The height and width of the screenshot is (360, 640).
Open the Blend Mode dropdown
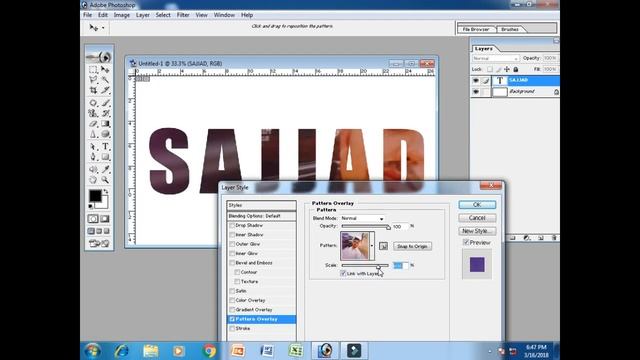pos(363,218)
